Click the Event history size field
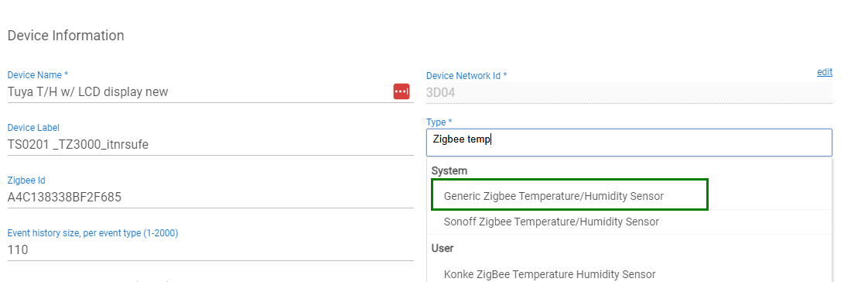 tap(210, 250)
